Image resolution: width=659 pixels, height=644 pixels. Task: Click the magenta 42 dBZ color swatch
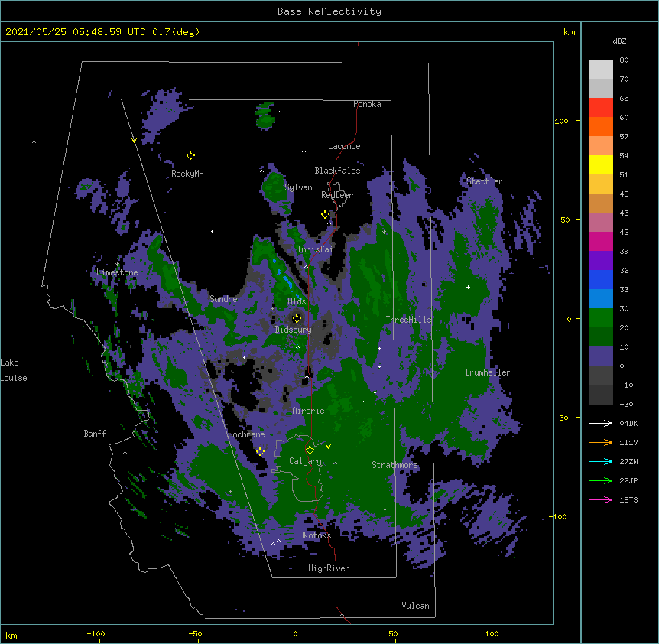tap(601, 241)
